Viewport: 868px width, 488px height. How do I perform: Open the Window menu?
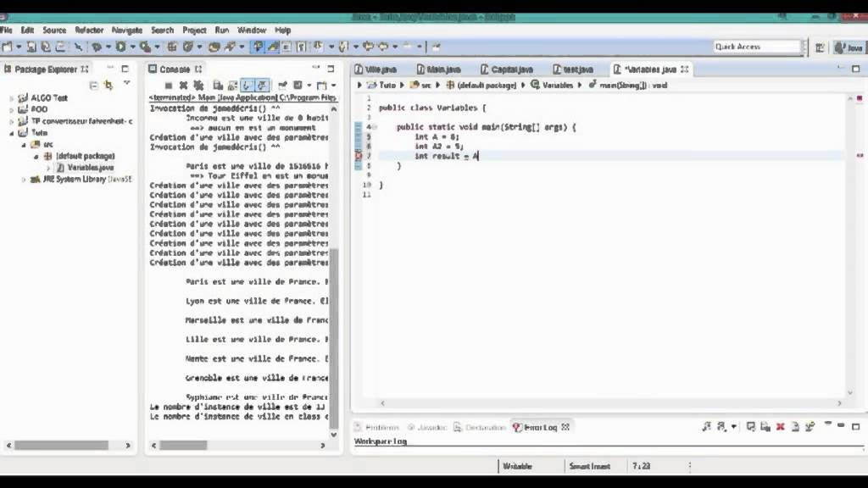coord(252,30)
